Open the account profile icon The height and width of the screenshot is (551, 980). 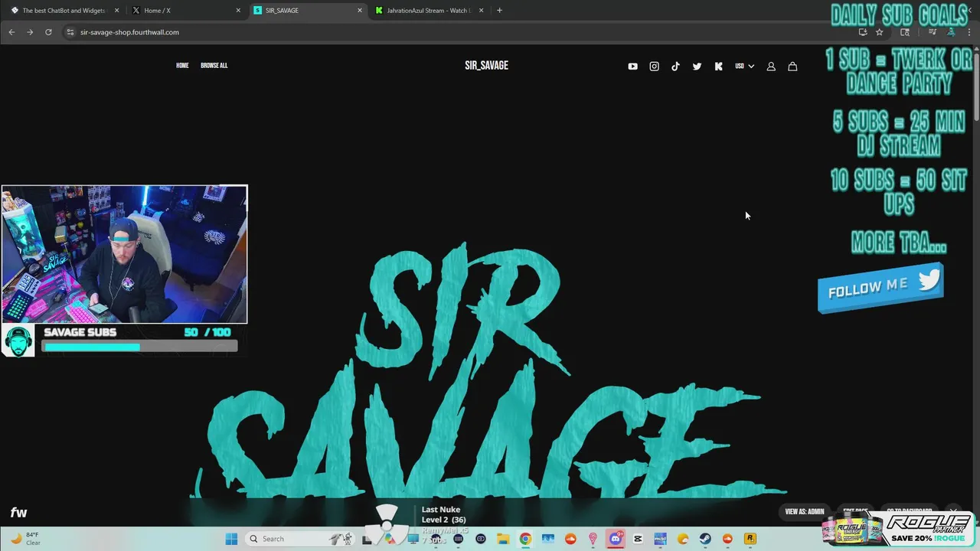[x=771, y=67]
